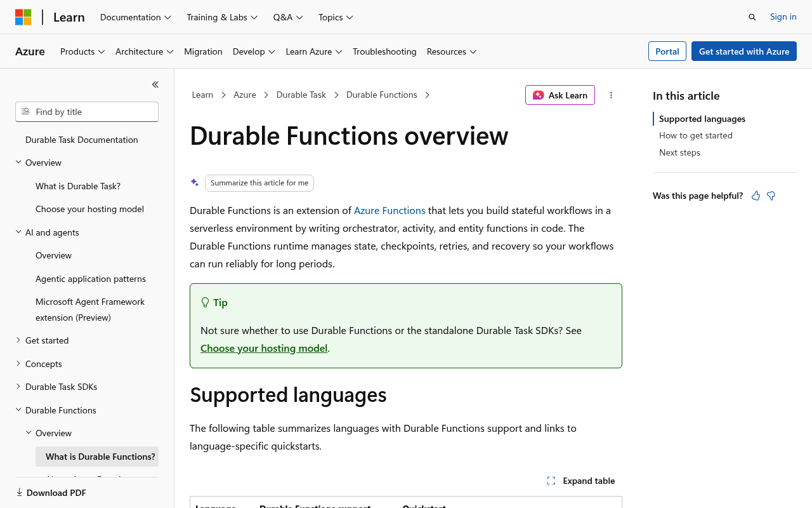
Task: Open Durable Task Documentation in sidebar
Action: tap(82, 140)
